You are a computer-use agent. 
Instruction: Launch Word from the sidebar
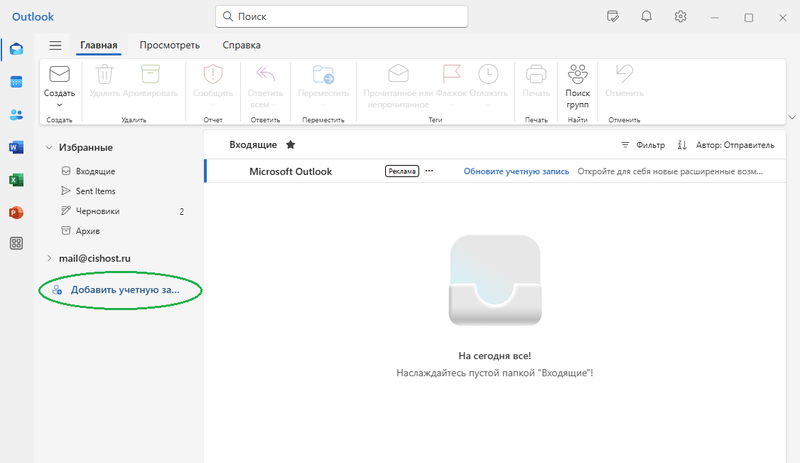tap(16, 148)
